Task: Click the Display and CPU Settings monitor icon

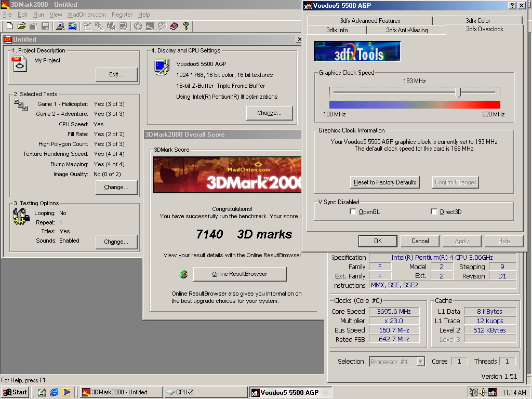Action: [x=162, y=67]
